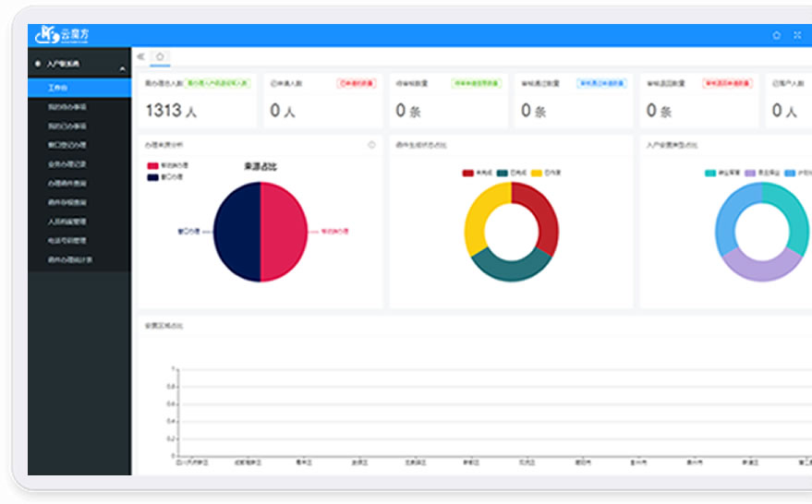812x504 pixels.
Task: Click the green tag on the 1313 人 card
Action: (218, 83)
